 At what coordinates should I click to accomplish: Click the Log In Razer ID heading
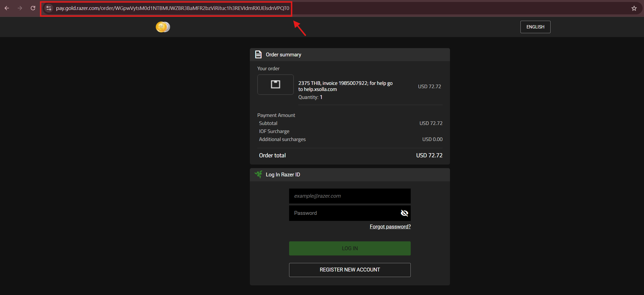pos(283,175)
